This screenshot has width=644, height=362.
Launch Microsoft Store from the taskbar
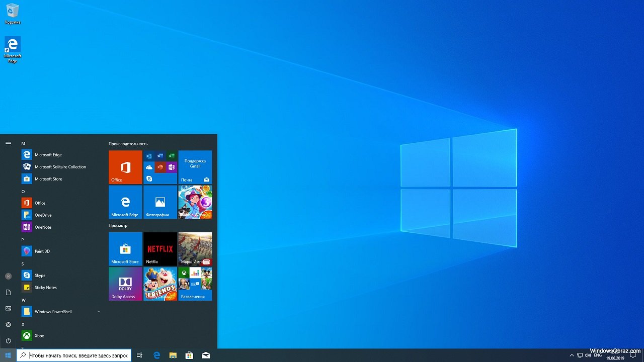pyautogui.click(x=189, y=355)
